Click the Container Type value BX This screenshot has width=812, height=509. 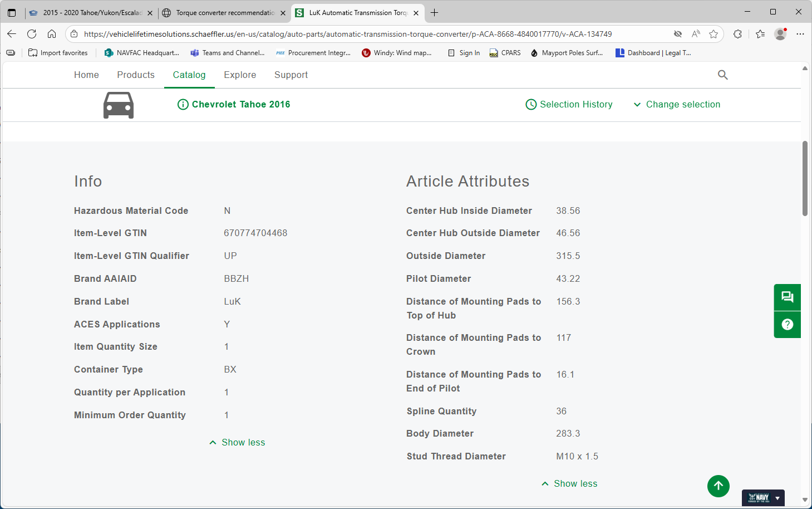[x=230, y=369]
